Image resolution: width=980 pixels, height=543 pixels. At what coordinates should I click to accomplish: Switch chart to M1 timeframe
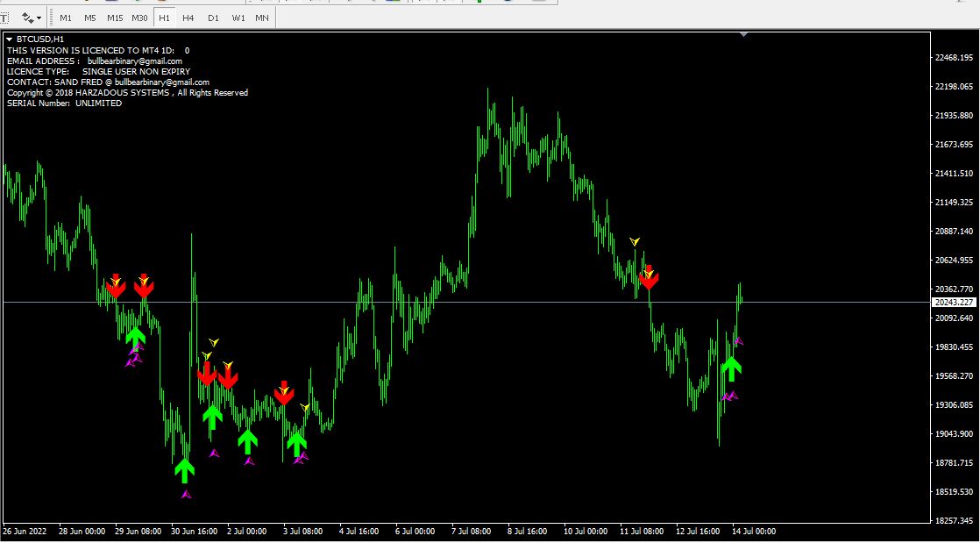66,18
